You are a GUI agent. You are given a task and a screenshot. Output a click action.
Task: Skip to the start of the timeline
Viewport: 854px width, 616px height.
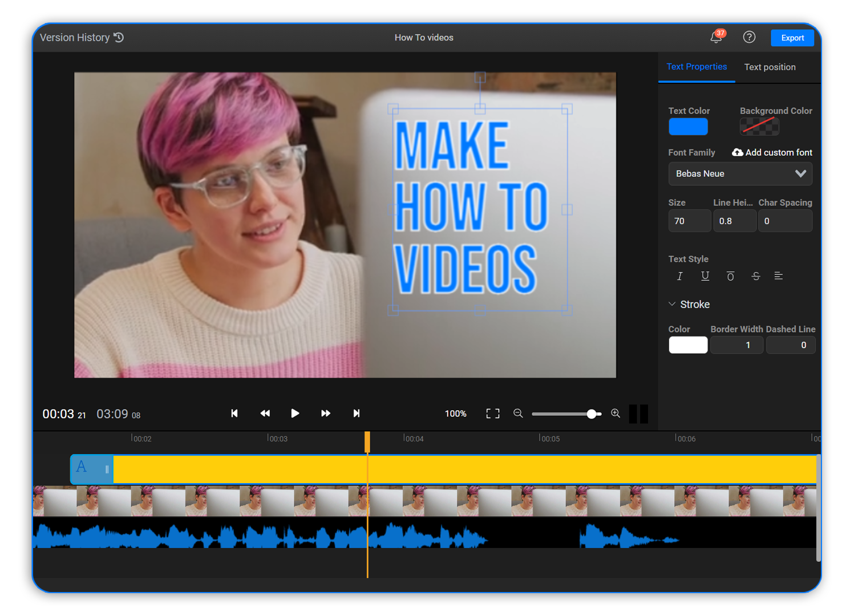234,414
